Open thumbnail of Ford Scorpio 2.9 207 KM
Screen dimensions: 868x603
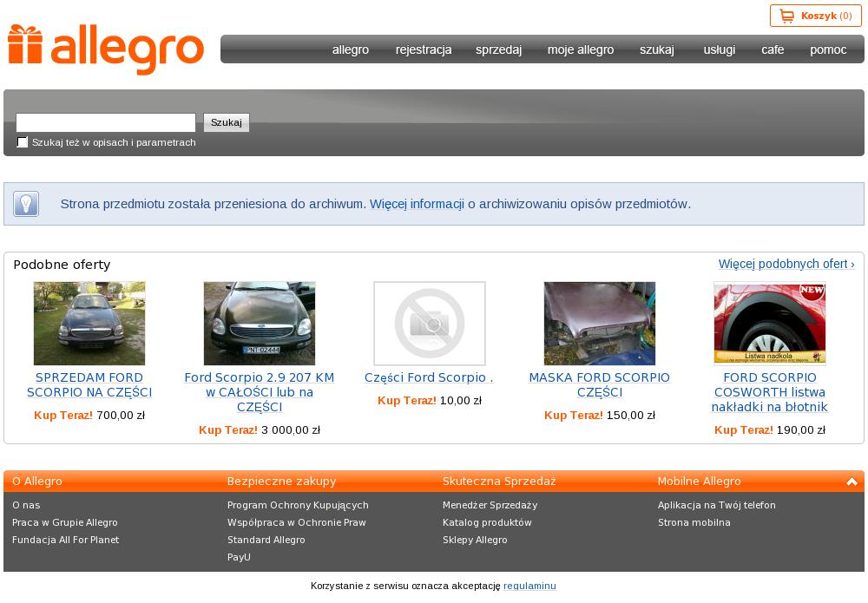point(260,323)
